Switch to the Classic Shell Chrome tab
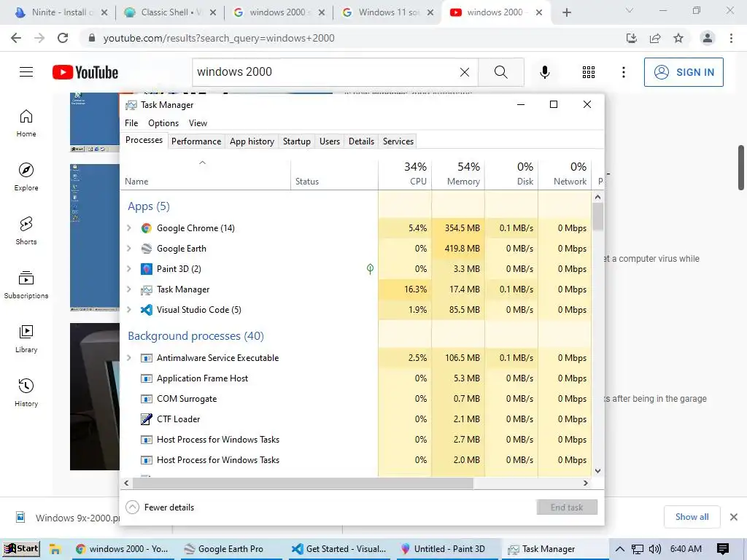This screenshot has width=747, height=560. (x=169, y=12)
